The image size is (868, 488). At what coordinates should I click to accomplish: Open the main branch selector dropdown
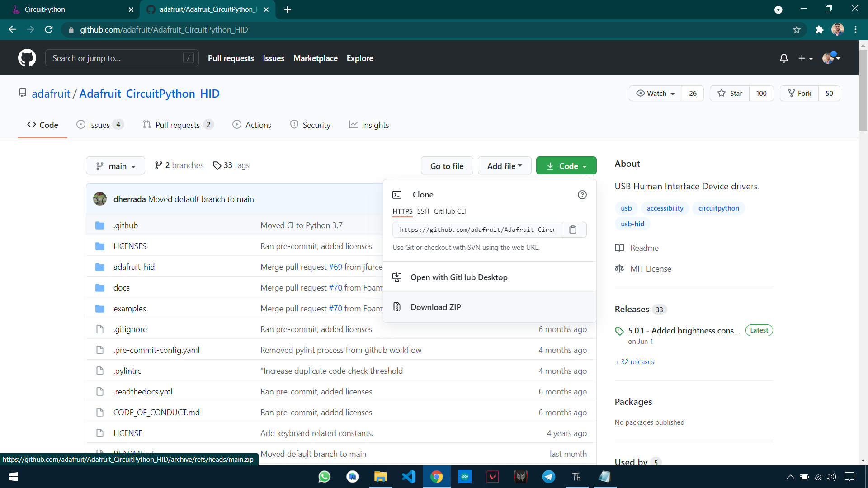pos(115,166)
